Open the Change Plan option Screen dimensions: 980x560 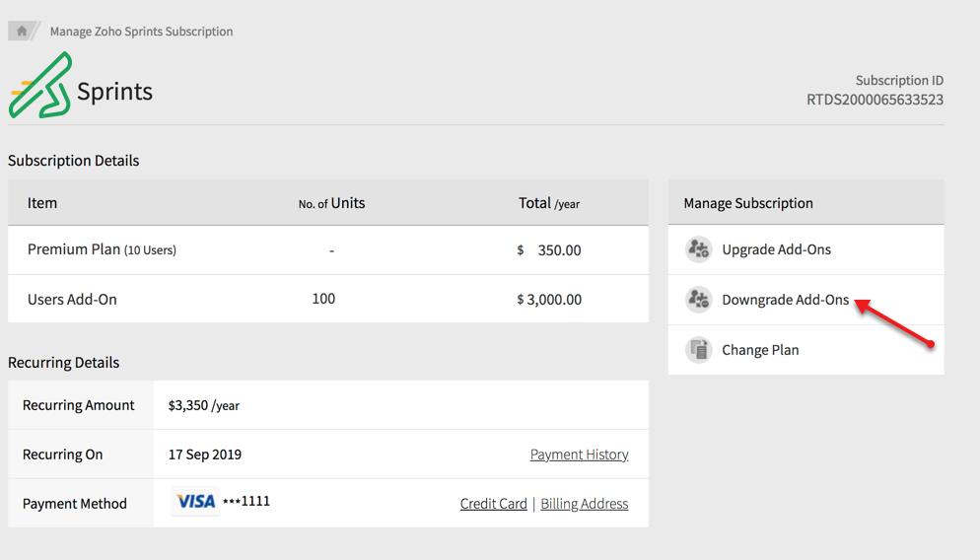coord(760,350)
